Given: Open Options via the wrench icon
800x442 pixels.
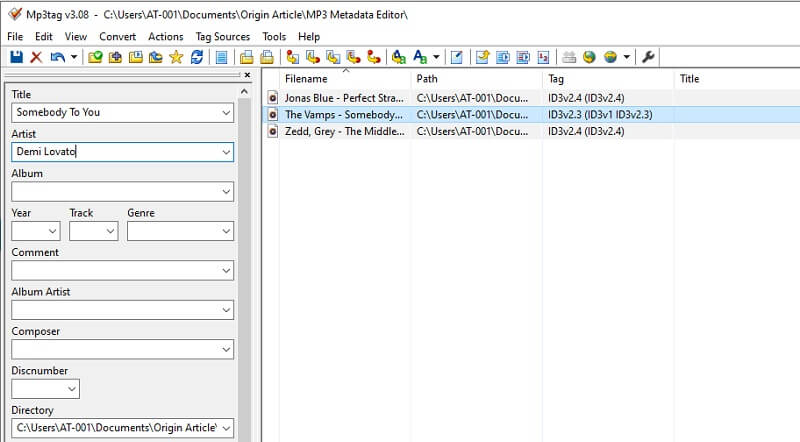Looking at the screenshot, I should tap(648, 57).
